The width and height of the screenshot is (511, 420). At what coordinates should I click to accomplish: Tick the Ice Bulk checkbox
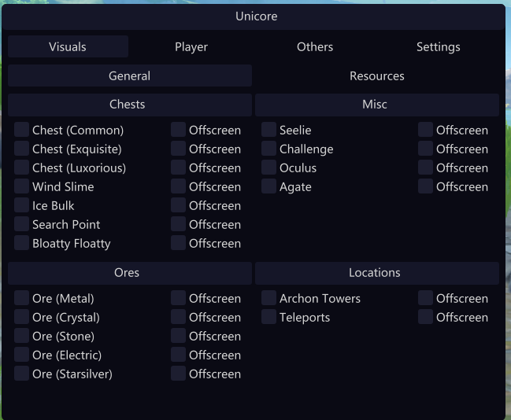(21, 205)
